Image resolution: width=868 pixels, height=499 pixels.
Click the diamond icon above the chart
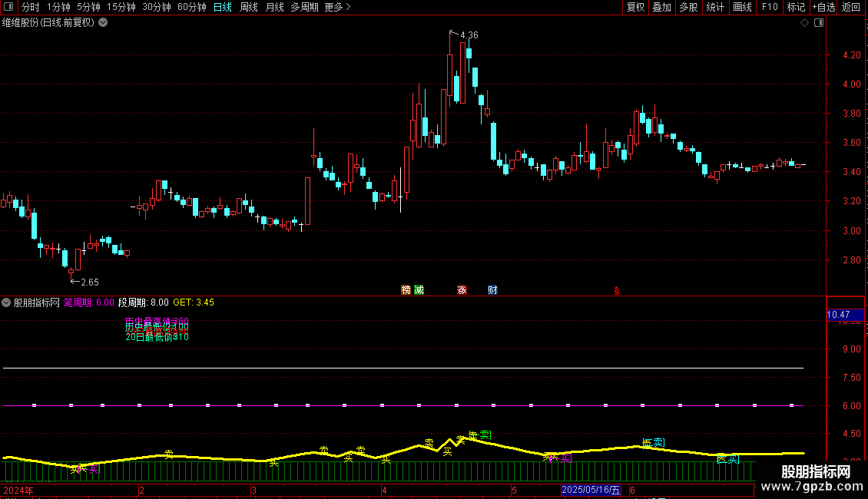[805, 23]
